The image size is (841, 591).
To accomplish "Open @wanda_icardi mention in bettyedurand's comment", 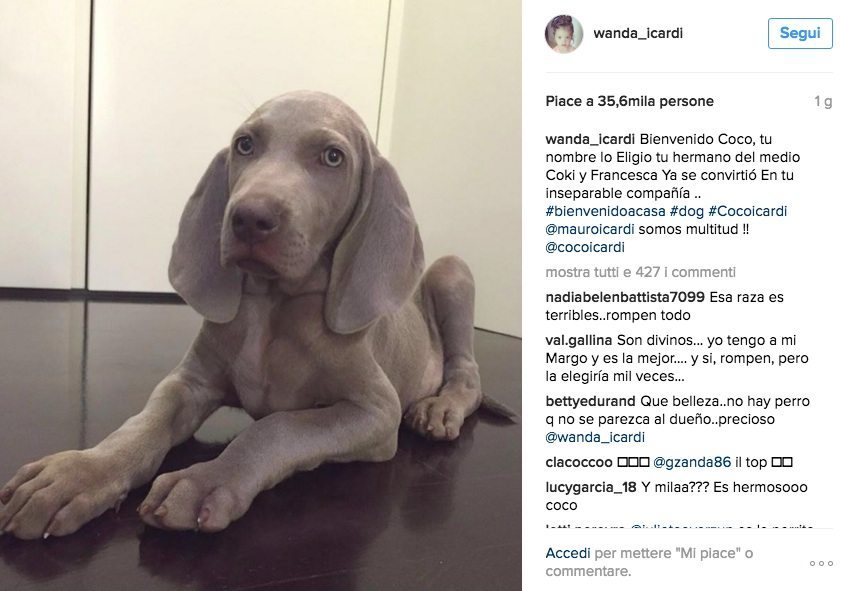I will click(595, 437).
